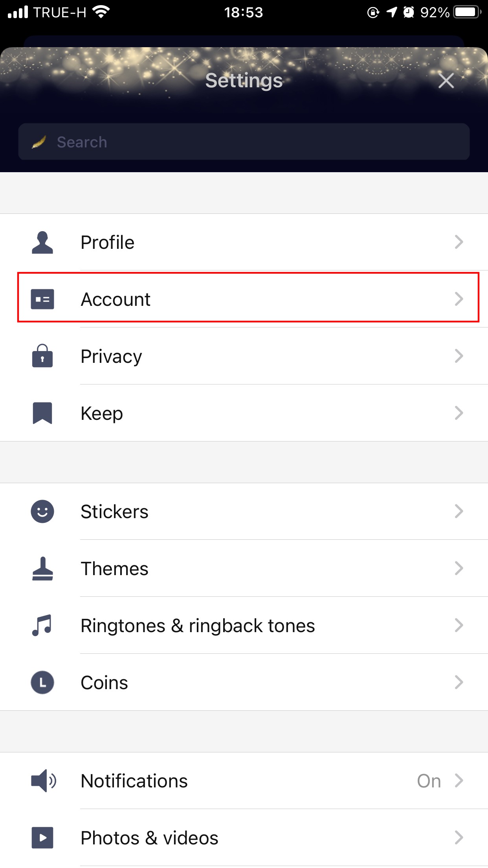The image size is (488, 868).
Task: Tap the Account ID card icon
Action: pos(42,299)
